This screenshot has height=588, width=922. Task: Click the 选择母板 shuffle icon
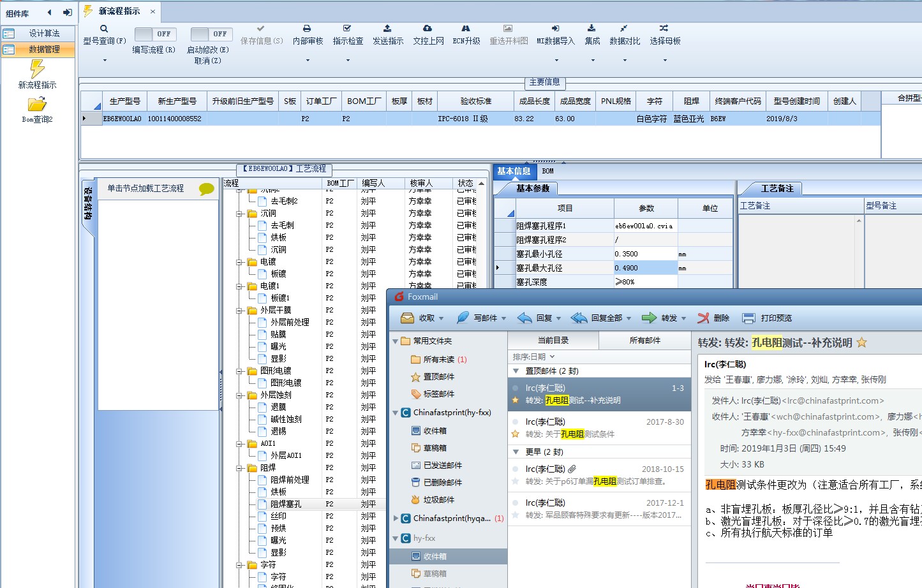pyautogui.click(x=664, y=29)
